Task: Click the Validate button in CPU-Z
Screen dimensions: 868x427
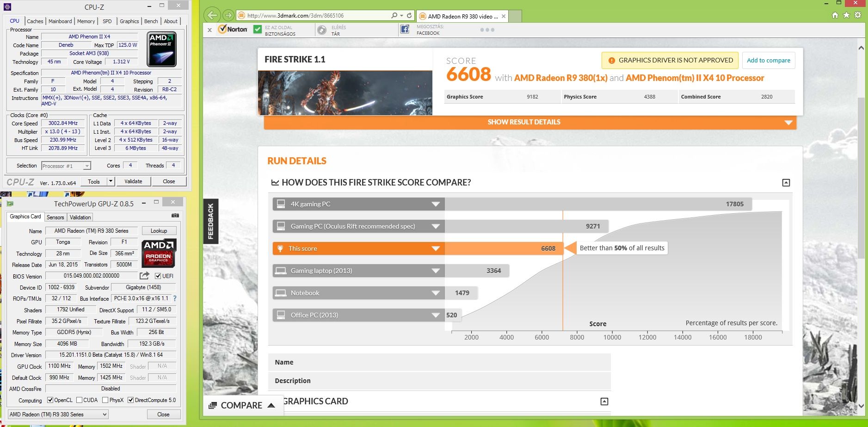Action: coord(133,181)
